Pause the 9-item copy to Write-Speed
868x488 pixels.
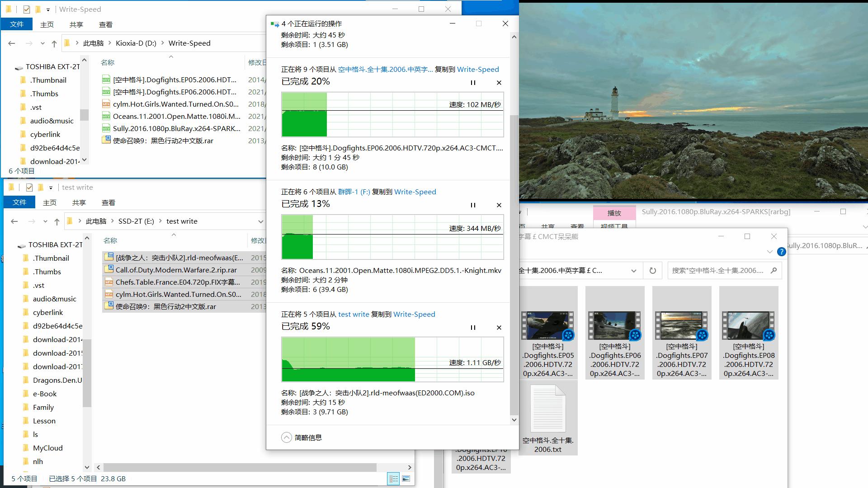point(473,83)
